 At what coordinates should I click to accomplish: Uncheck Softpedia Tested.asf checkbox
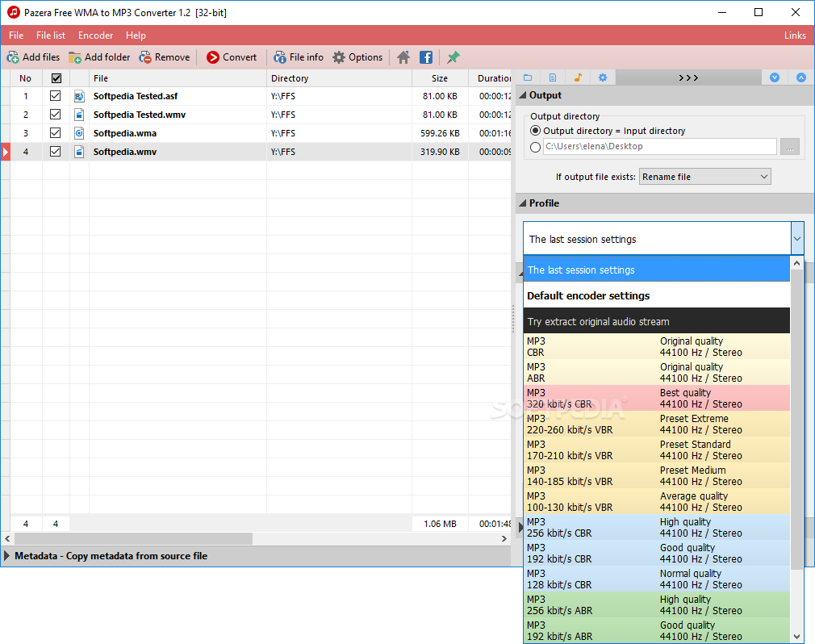pyautogui.click(x=55, y=96)
